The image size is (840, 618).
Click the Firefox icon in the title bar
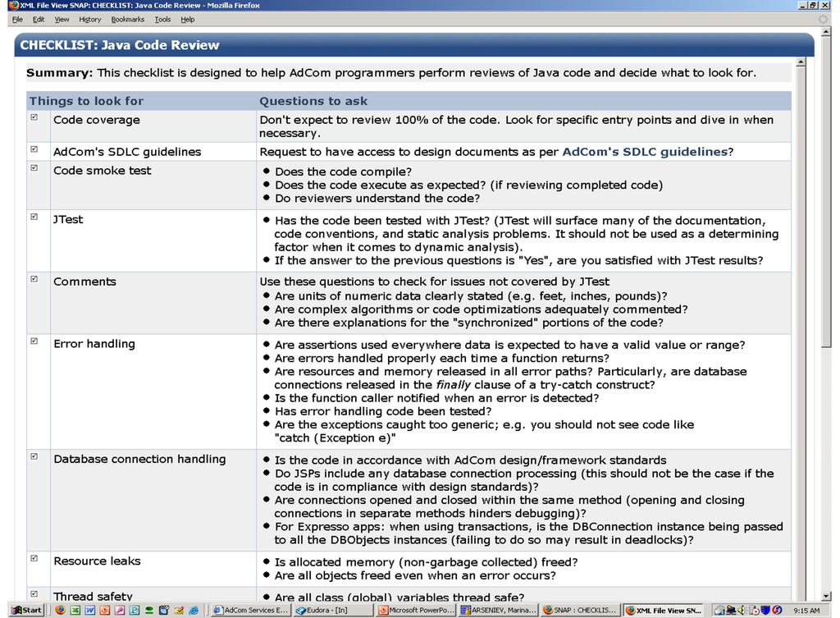(x=13, y=5)
